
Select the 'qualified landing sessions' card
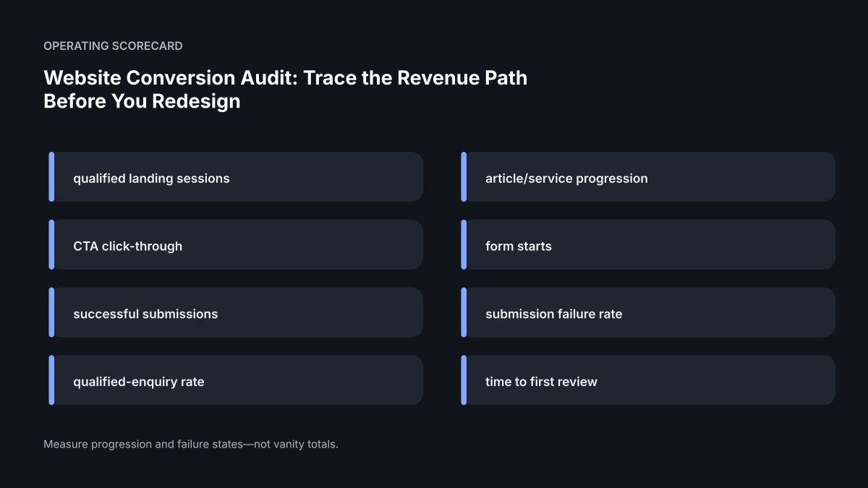(236, 177)
